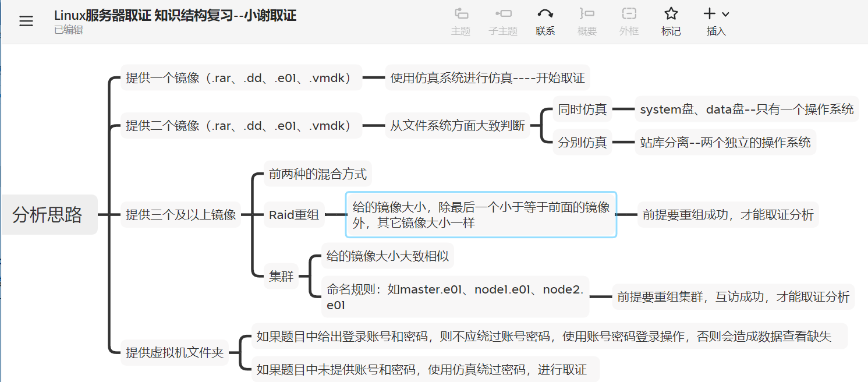
Task: Select node 前提要重组集群，互访成功
Action: 734,297
